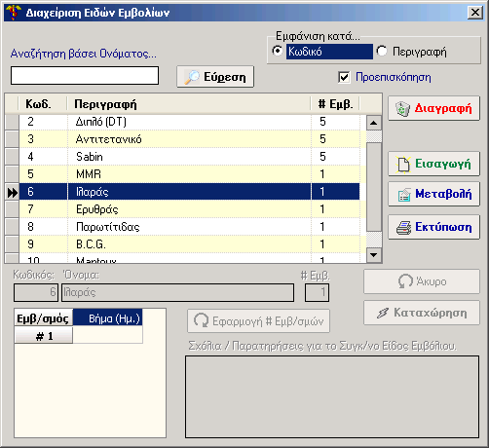Screen dimensions: 489x448
Task: Click the new document icon beside Εισαγωγή
Action: click(403, 164)
